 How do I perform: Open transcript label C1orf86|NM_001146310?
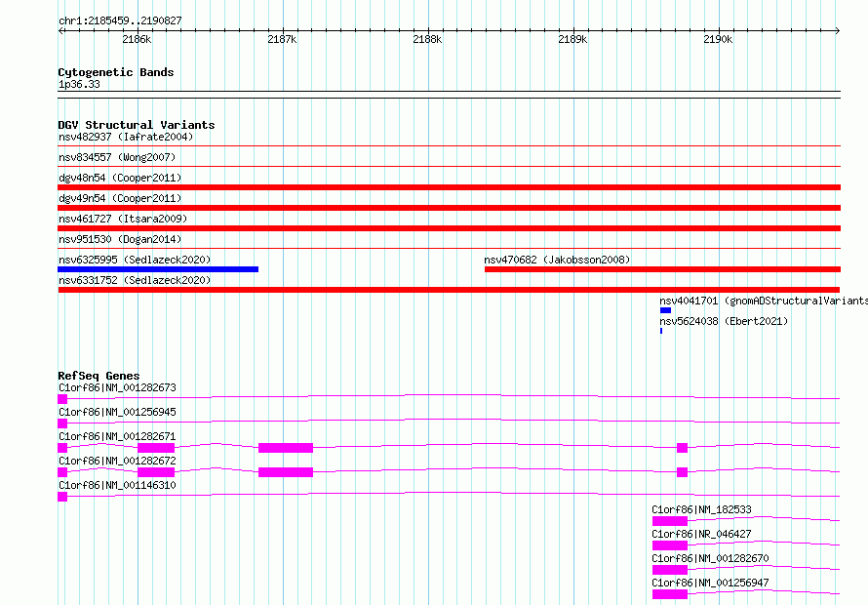tap(117, 485)
